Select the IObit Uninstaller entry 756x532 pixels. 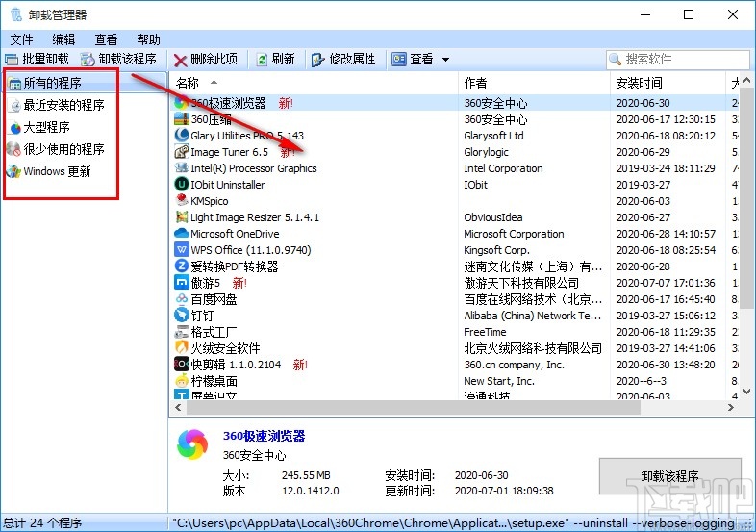coord(228,185)
